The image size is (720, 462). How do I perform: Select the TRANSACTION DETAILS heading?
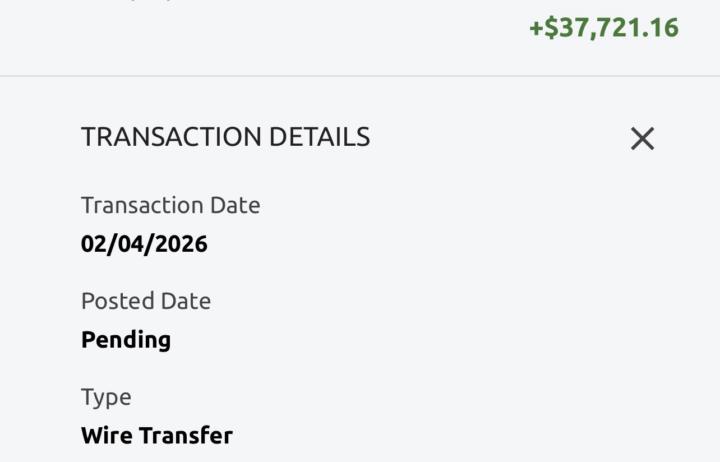pos(225,137)
